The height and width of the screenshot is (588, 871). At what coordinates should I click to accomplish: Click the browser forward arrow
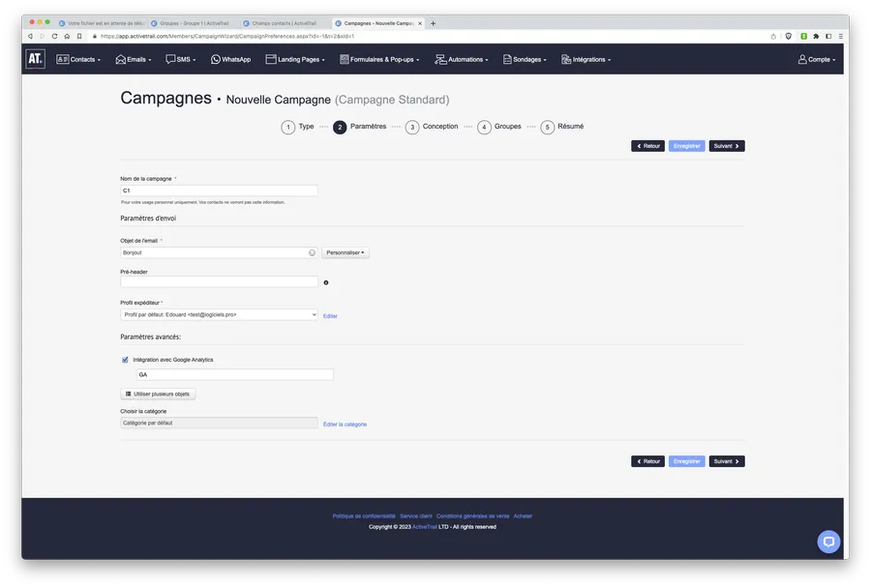pyautogui.click(x=43, y=36)
